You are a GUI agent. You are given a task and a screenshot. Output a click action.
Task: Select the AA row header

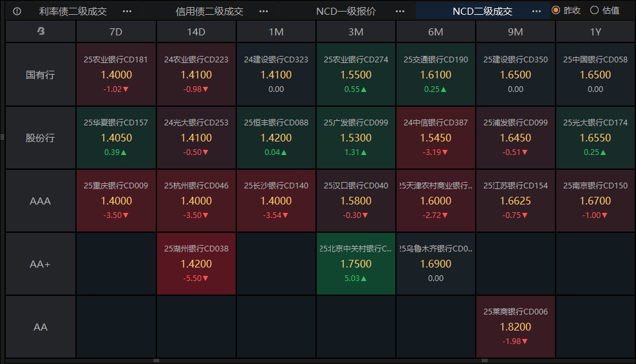[41, 327]
